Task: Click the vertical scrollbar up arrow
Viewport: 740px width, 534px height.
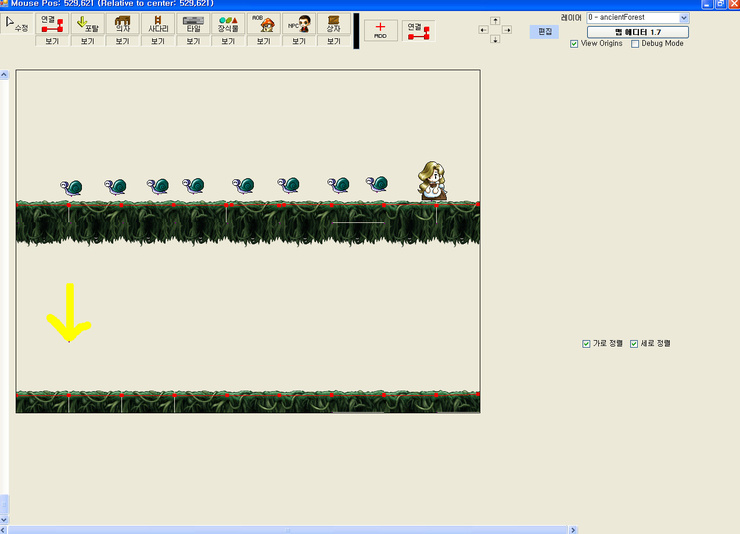Action: (x=4, y=75)
